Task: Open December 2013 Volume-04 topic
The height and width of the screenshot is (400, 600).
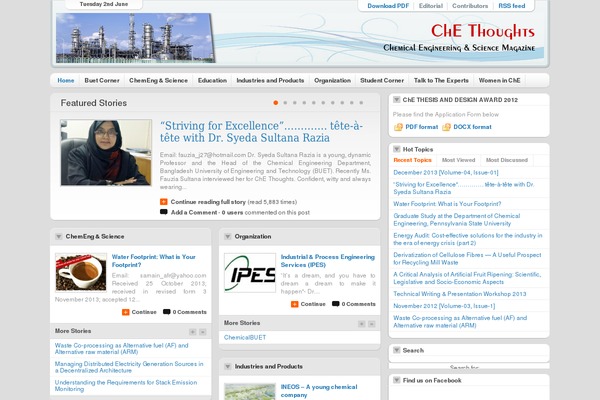Action: point(446,172)
